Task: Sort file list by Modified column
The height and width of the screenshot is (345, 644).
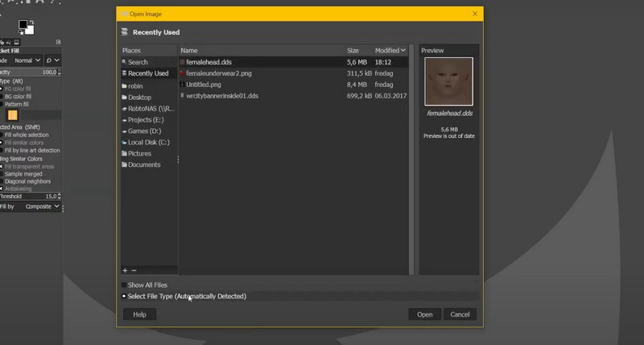Action: click(390, 50)
